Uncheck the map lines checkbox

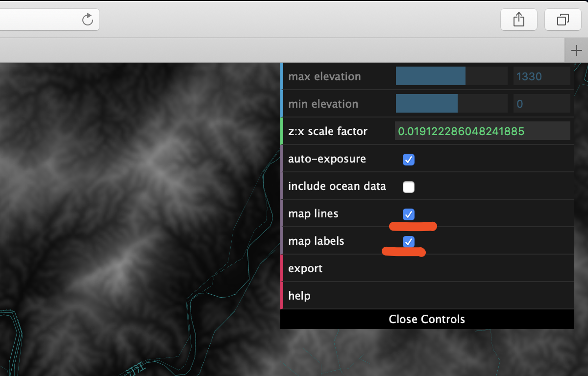408,214
